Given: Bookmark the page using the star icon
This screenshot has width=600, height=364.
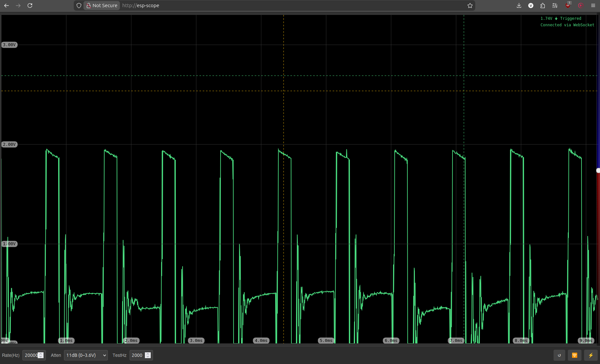Looking at the screenshot, I should pyautogui.click(x=470, y=6).
